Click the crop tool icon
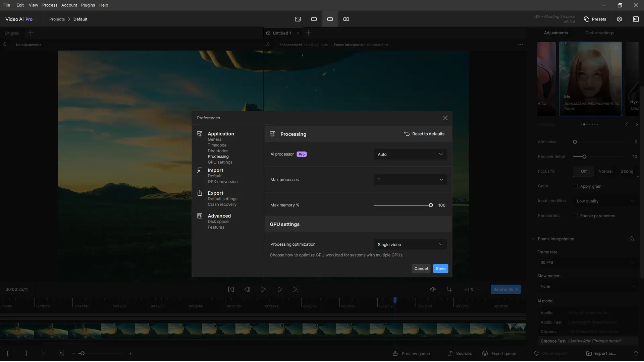Screen dimensions: 644x362 coord(449,289)
